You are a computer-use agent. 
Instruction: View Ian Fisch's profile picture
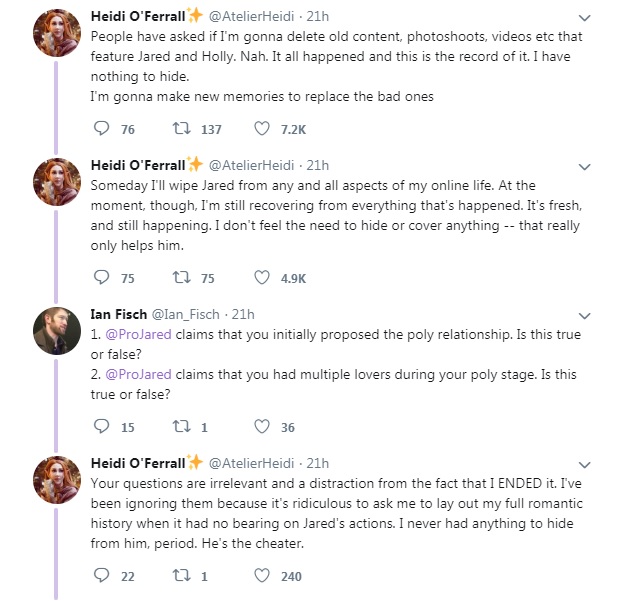click(57, 331)
